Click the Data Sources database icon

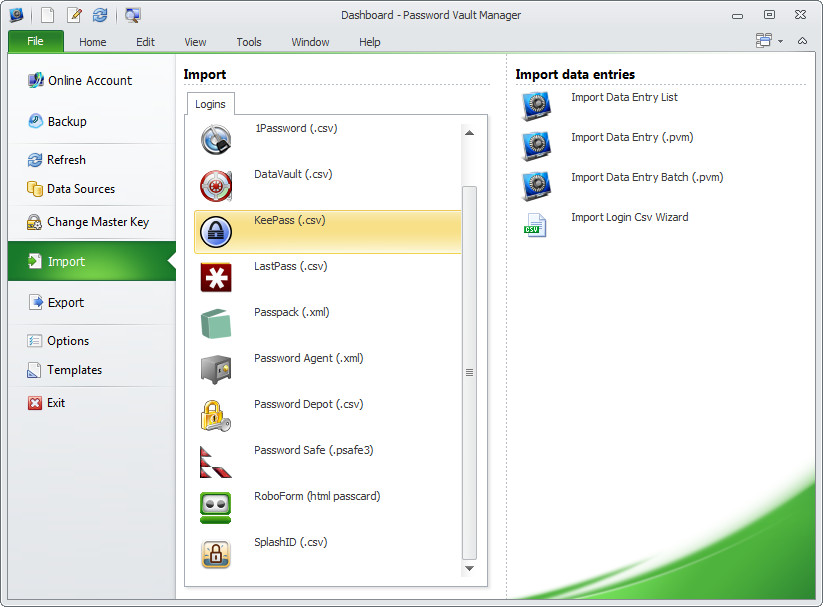(x=35, y=189)
